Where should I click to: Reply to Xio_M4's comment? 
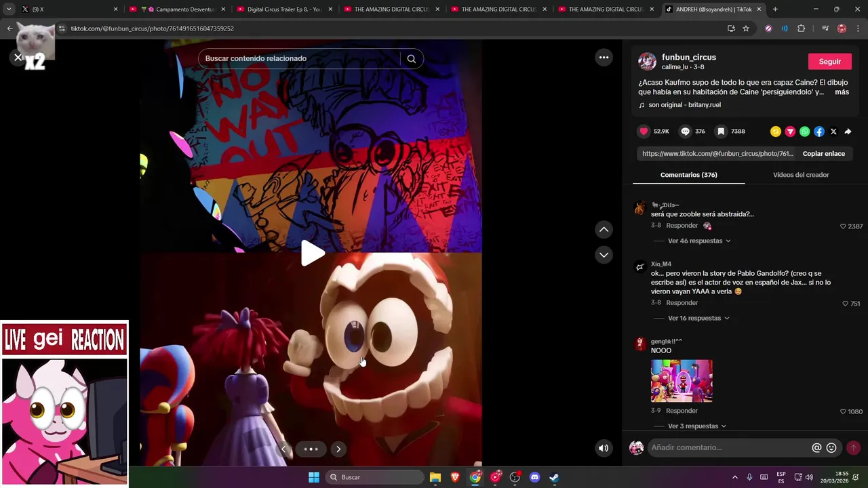pos(682,303)
